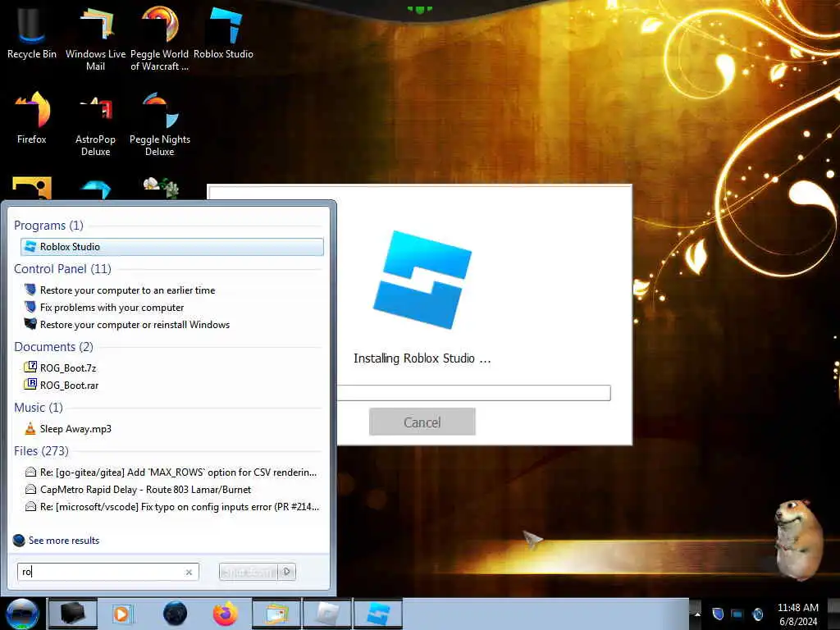Cancel the Roblox Studio installation
Image resolution: width=840 pixels, height=630 pixels.
422,422
